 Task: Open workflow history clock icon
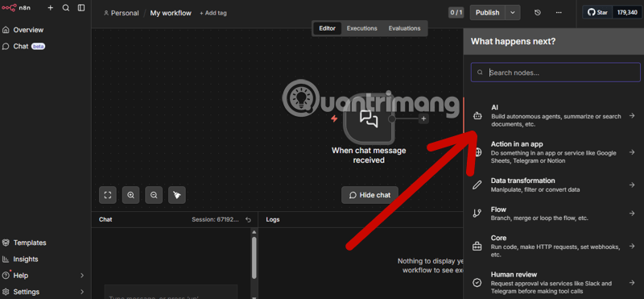pos(538,13)
